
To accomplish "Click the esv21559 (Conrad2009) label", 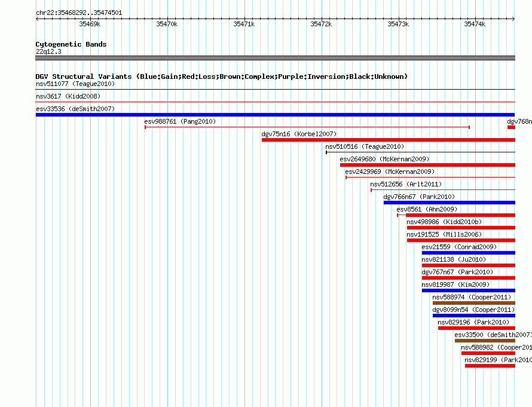I will point(459,247).
